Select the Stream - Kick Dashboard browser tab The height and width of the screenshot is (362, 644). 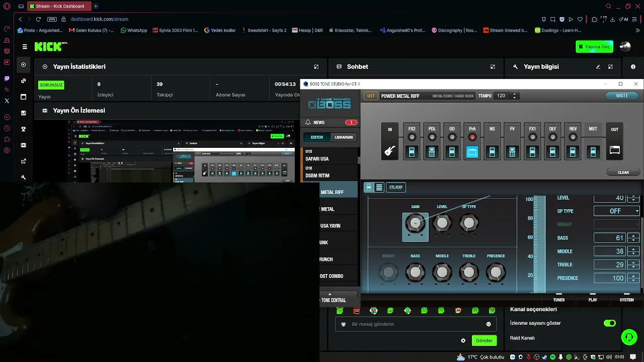pos(59,6)
